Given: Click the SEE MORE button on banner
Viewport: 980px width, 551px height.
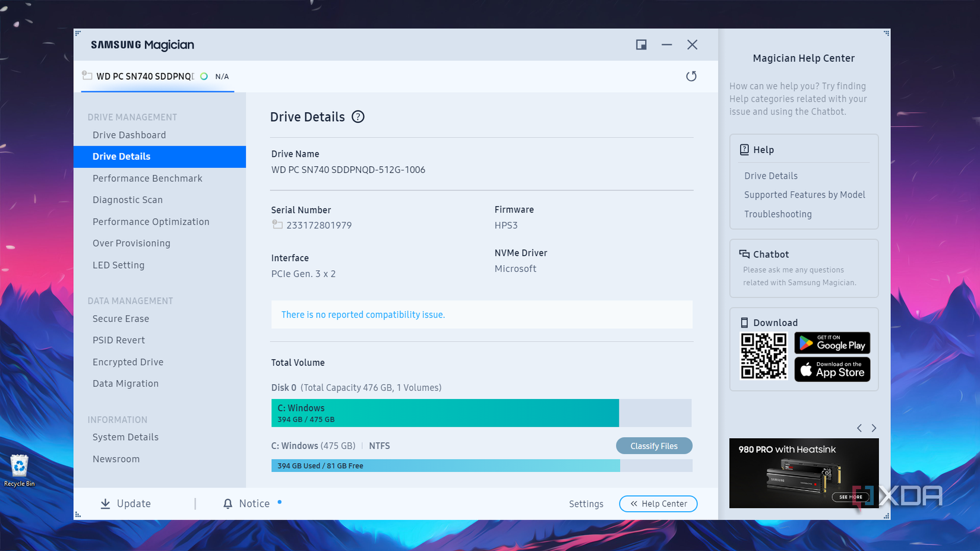Looking at the screenshot, I should click(x=851, y=497).
